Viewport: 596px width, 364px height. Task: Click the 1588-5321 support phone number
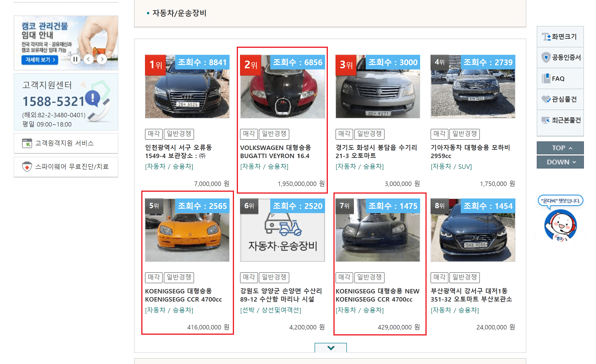point(53,101)
